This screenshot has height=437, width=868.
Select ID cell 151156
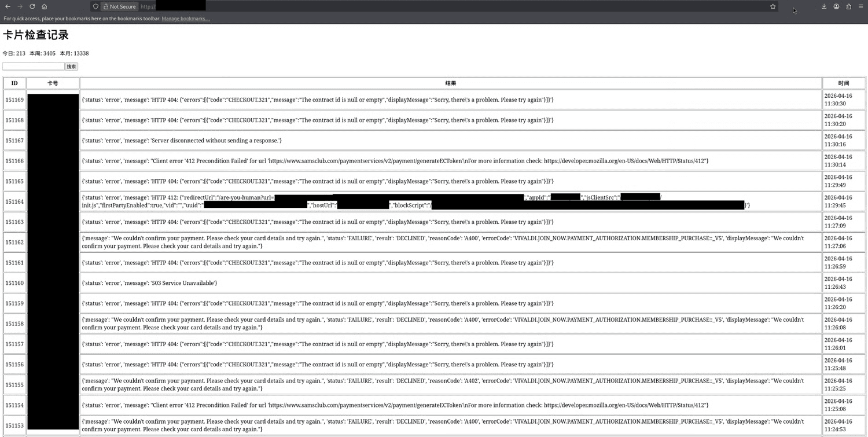pyautogui.click(x=14, y=365)
